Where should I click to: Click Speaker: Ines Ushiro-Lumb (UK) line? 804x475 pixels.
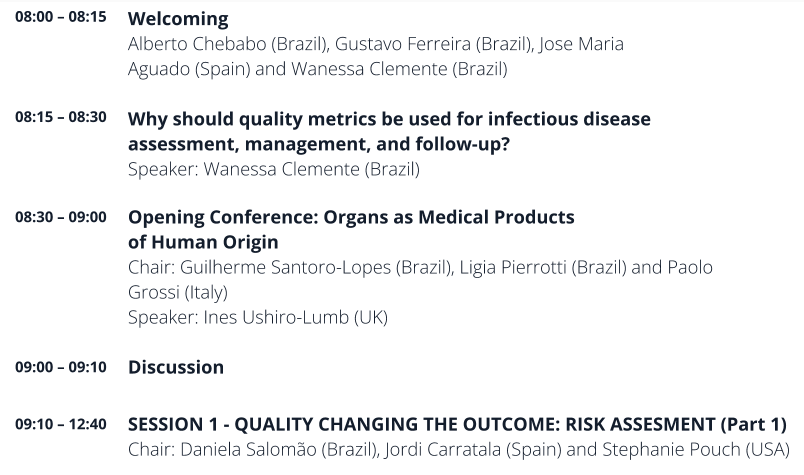pos(257,318)
